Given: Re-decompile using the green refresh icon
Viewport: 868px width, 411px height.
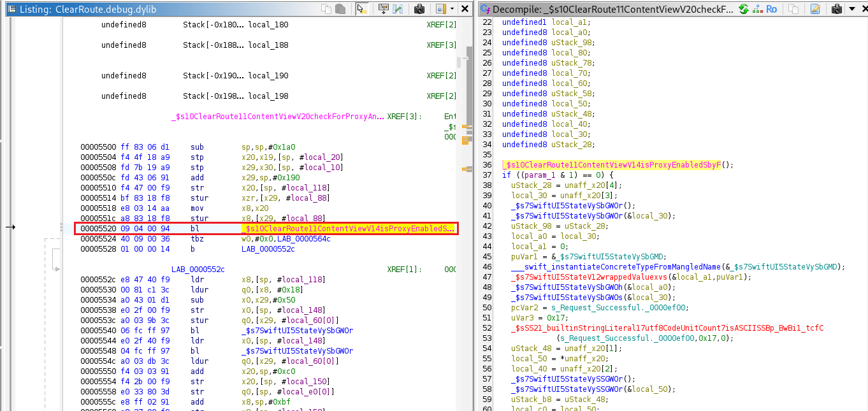Looking at the screenshot, I should tap(743, 9).
